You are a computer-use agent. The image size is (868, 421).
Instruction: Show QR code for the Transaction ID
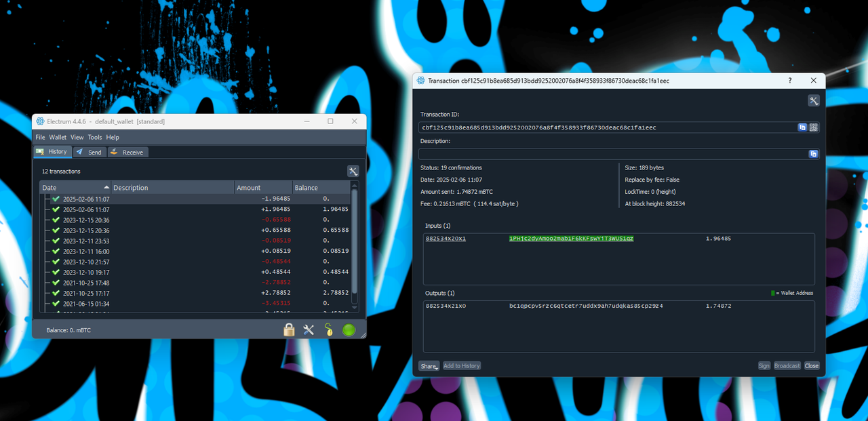pos(814,127)
